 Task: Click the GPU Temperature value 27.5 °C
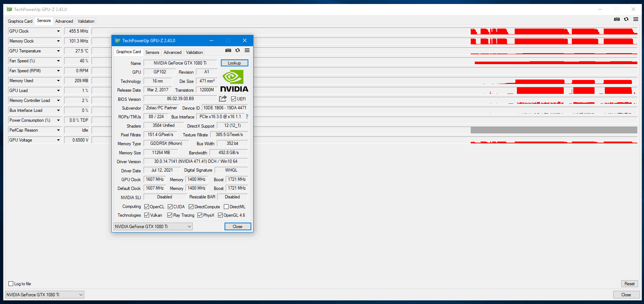point(77,51)
